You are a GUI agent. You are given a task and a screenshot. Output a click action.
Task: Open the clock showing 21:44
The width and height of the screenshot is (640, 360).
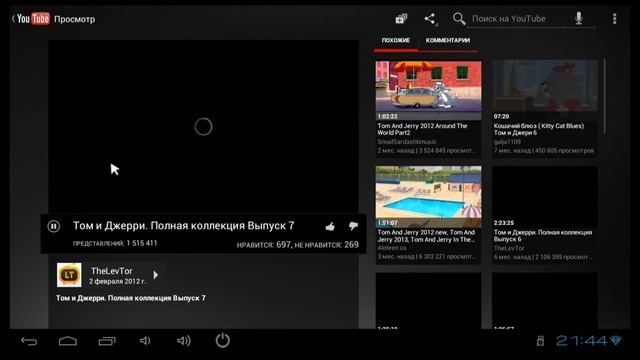point(582,341)
